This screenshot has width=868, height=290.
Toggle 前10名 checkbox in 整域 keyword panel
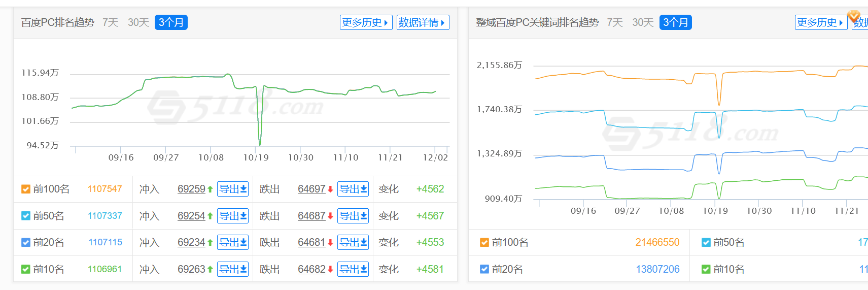pos(706,269)
